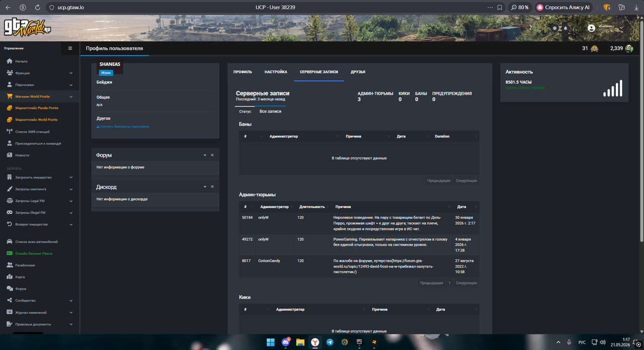The width and height of the screenshot is (644, 350).
Task: Open Начало in sidebar
Action: [21, 61]
